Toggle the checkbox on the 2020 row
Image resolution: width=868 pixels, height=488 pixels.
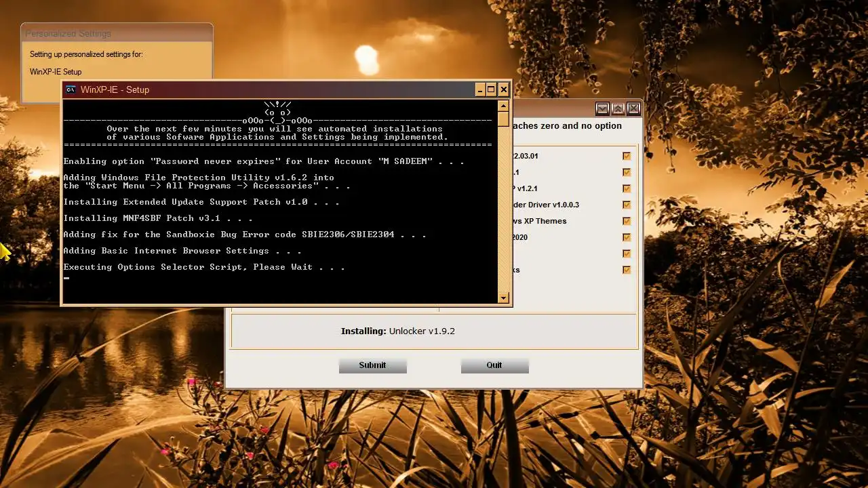(627, 237)
